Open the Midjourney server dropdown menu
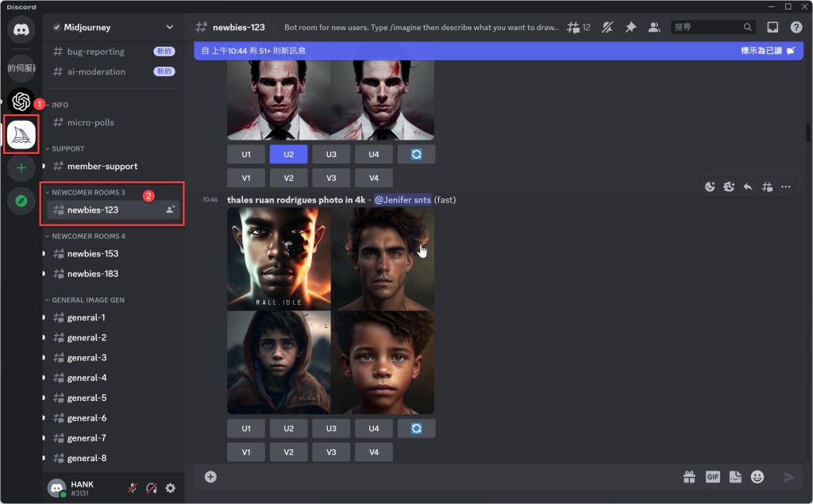This screenshot has height=504, width=813. tap(169, 27)
